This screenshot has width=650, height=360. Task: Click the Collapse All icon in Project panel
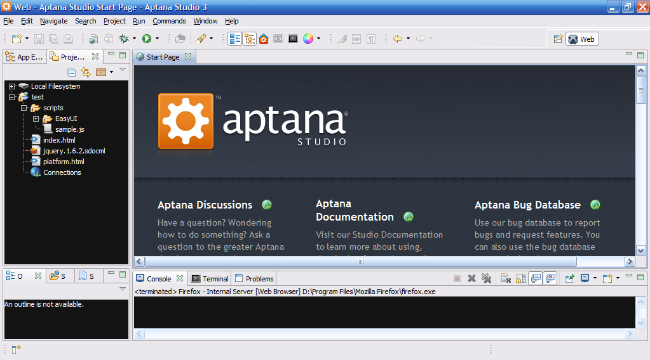coord(71,72)
